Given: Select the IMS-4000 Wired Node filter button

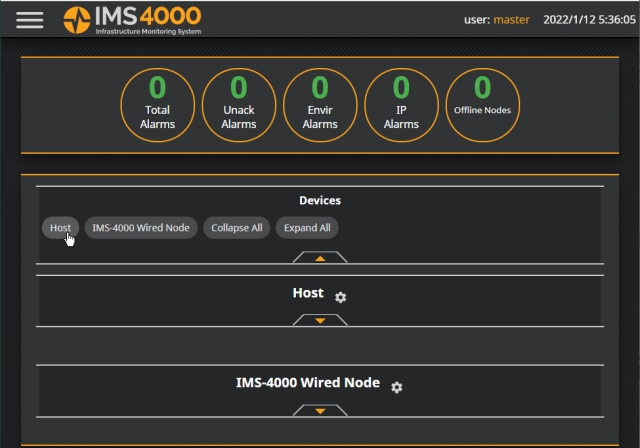Looking at the screenshot, I should point(141,228).
